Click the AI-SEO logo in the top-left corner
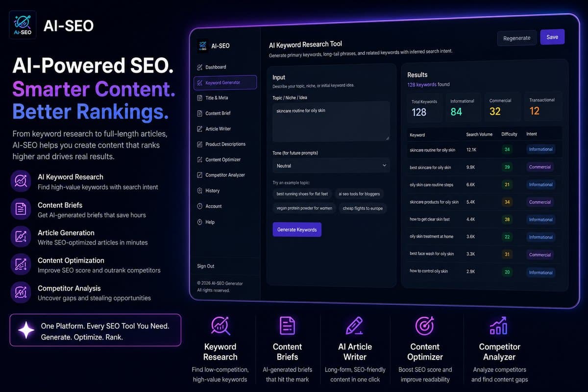The image size is (588, 392). tap(23, 26)
